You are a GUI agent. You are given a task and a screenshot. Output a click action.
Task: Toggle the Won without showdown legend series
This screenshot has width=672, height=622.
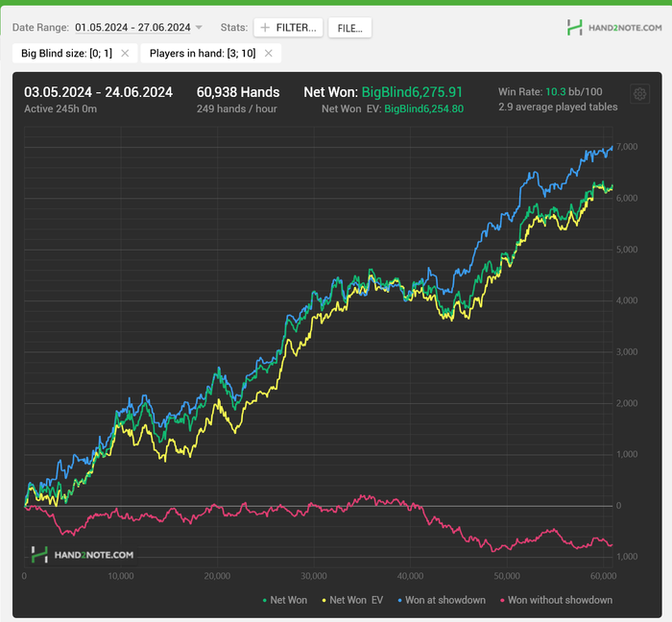pos(556,600)
